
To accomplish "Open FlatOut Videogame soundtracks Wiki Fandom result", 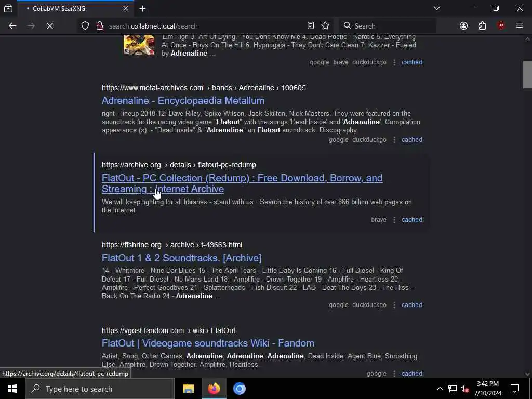I will [208, 343].
